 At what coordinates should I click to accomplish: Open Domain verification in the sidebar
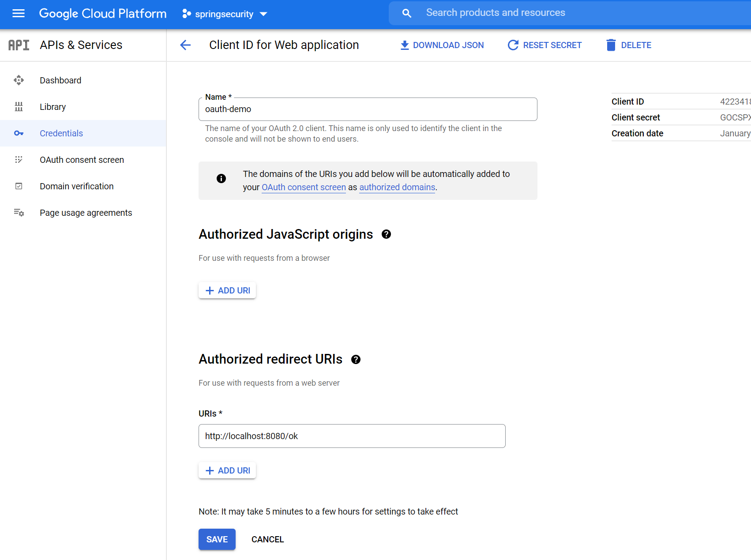coord(83,186)
